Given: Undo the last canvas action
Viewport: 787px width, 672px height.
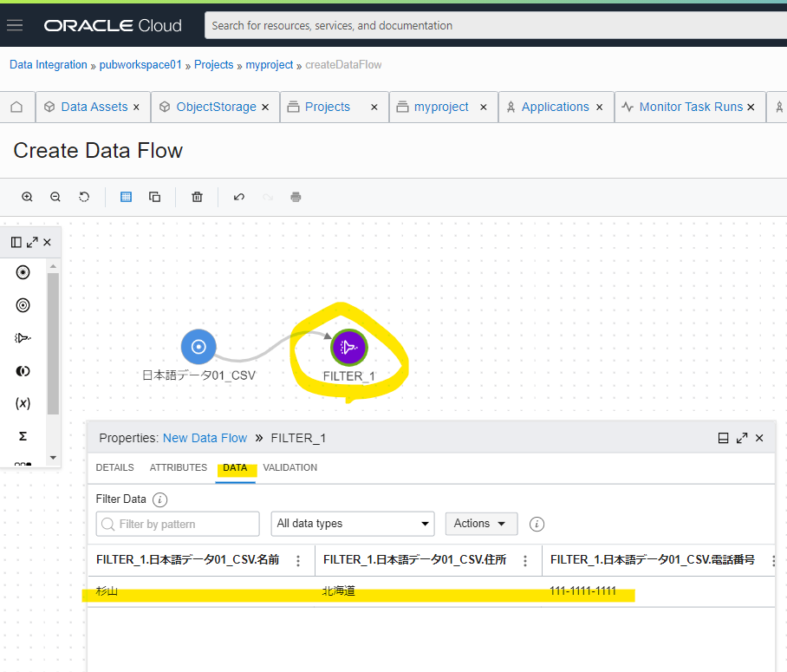Looking at the screenshot, I should (x=239, y=197).
